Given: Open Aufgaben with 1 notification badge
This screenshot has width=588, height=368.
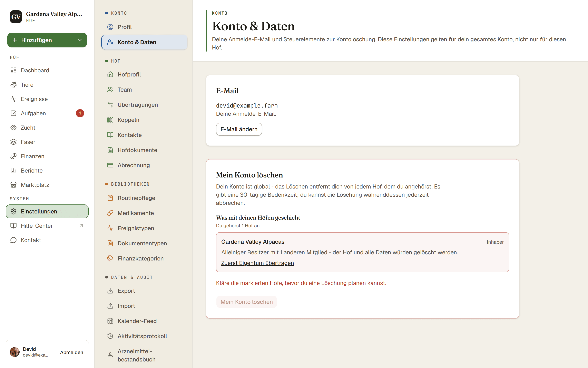Looking at the screenshot, I should (47, 113).
